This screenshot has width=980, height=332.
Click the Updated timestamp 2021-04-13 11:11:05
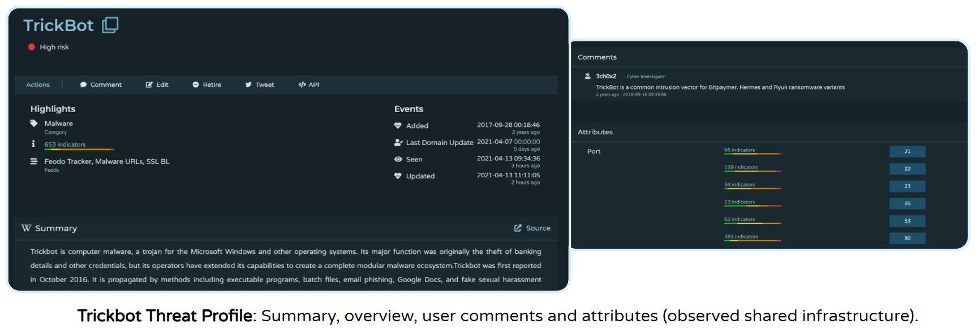508,175
